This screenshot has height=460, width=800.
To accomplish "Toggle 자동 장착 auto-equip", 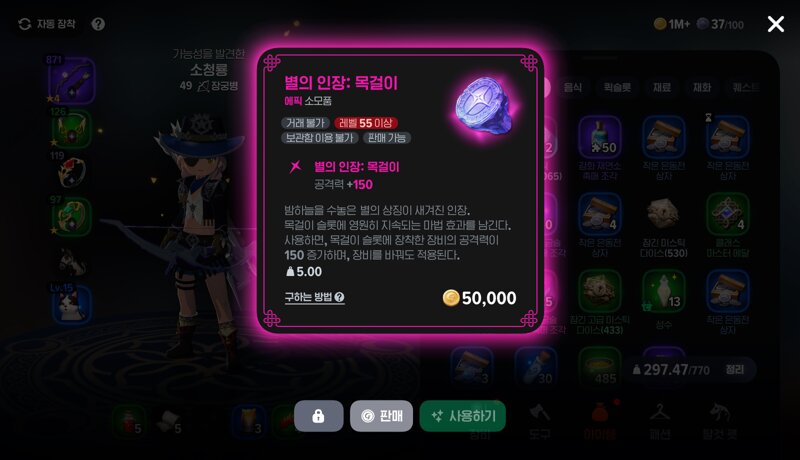I will click(x=47, y=24).
